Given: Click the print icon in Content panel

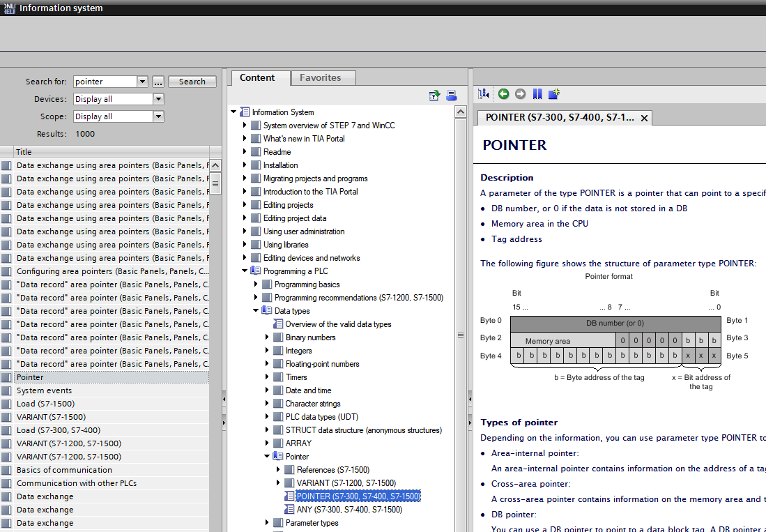Looking at the screenshot, I should 451,96.
